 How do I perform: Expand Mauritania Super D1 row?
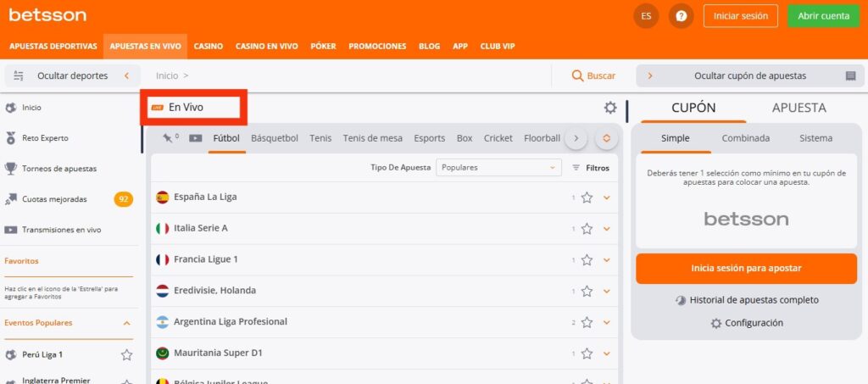607,353
